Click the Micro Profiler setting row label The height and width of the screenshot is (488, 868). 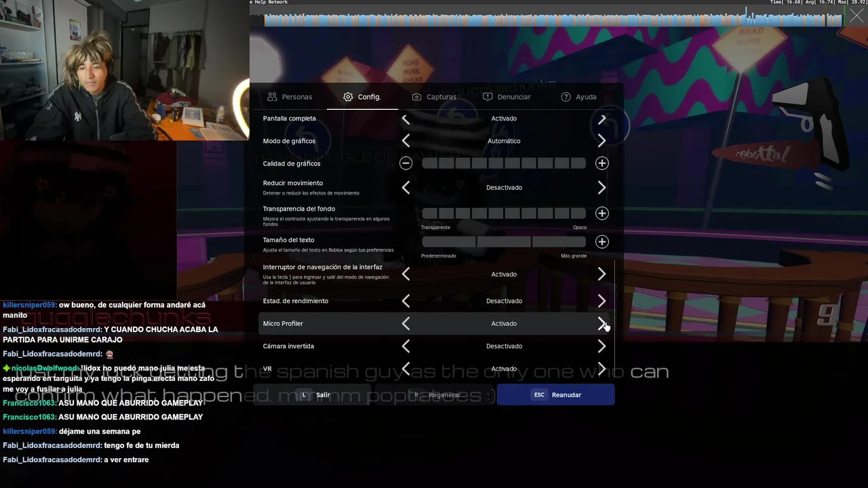283,324
